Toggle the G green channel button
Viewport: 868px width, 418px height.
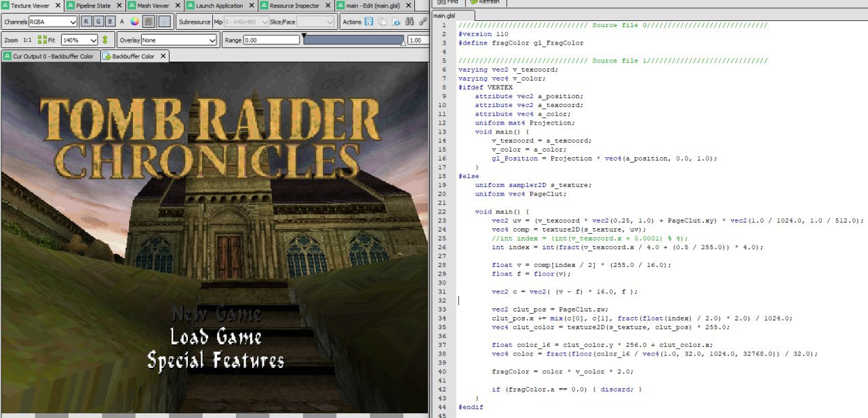98,22
